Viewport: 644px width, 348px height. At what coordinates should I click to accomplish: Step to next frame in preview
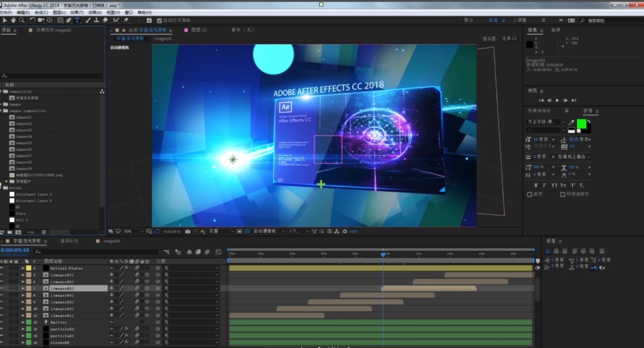coord(565,100)
